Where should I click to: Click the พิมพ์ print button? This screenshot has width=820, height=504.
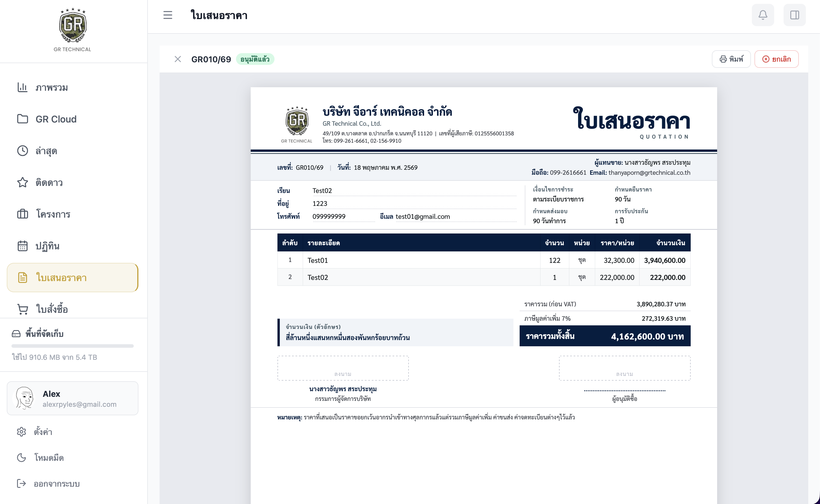731,59
